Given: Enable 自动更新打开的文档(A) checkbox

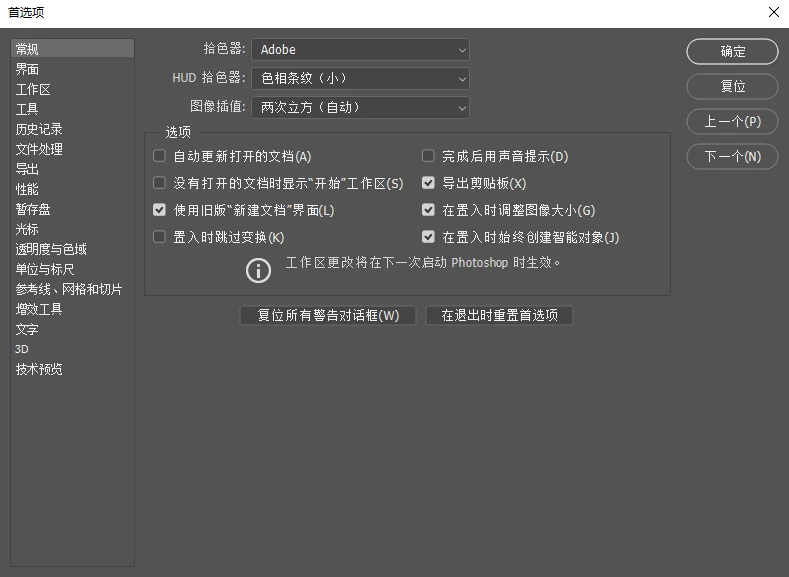Looking at the screenshot, I should point(159,156).
